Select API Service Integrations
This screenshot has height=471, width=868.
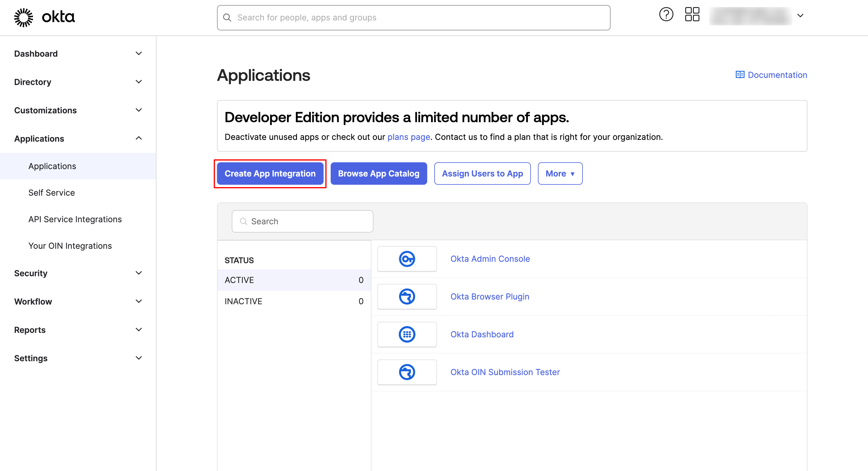[75, 219]
